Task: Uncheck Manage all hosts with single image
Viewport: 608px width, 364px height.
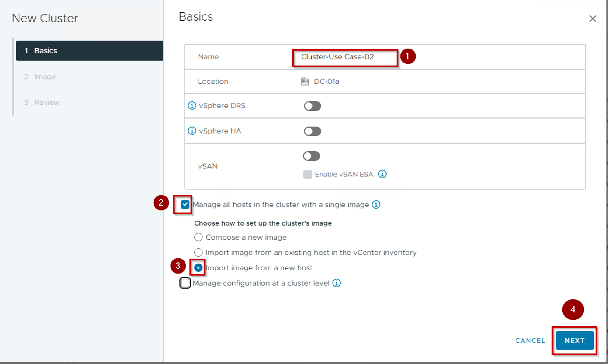Action: point(185,205)
